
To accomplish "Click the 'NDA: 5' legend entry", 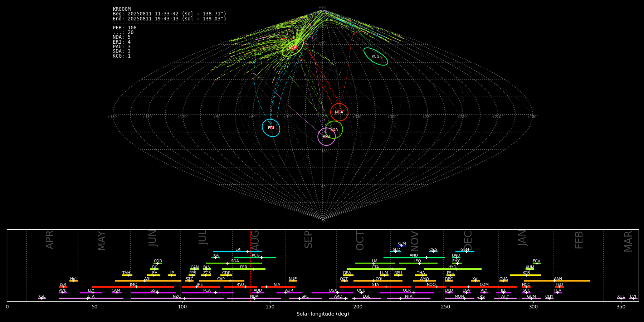I will point(122,37).
